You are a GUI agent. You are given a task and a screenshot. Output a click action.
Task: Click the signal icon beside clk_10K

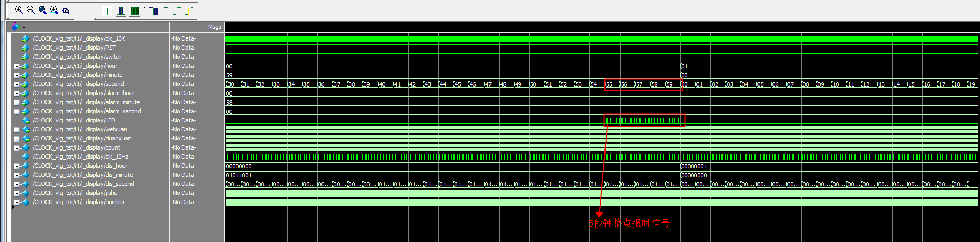click(25, 38)
